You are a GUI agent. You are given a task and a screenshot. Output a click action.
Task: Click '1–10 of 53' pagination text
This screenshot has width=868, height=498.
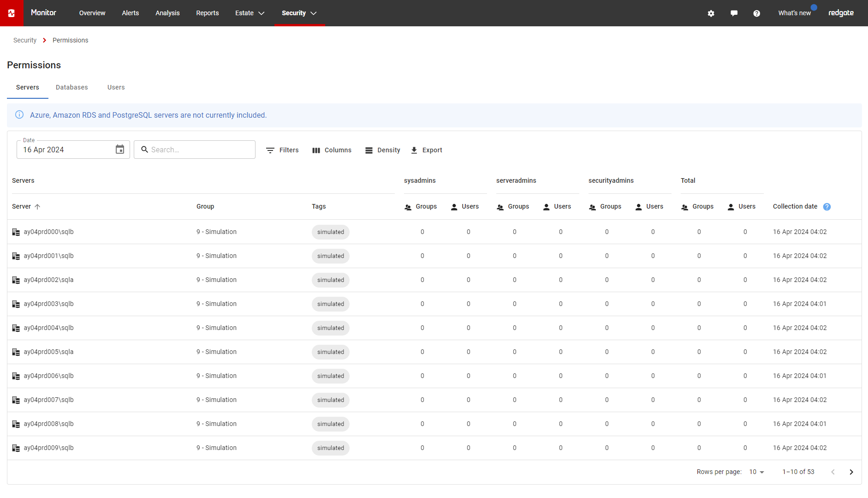click(798, 472)
